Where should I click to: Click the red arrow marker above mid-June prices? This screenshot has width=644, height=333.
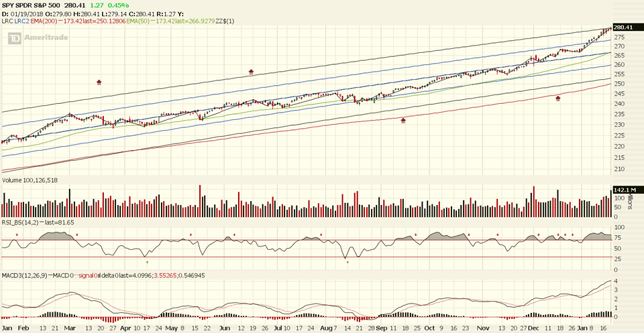(251, 70)
